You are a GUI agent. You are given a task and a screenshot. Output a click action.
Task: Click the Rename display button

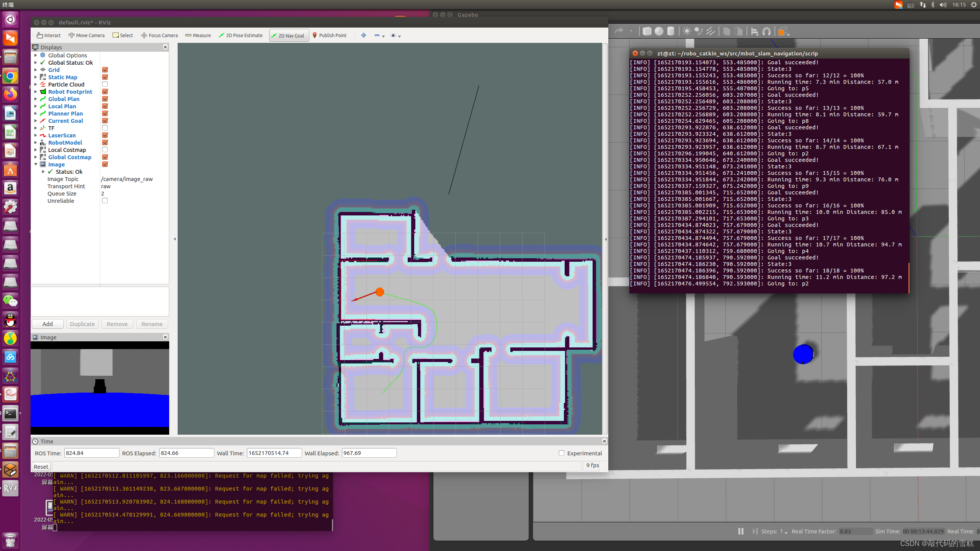[x=152, y=324]
